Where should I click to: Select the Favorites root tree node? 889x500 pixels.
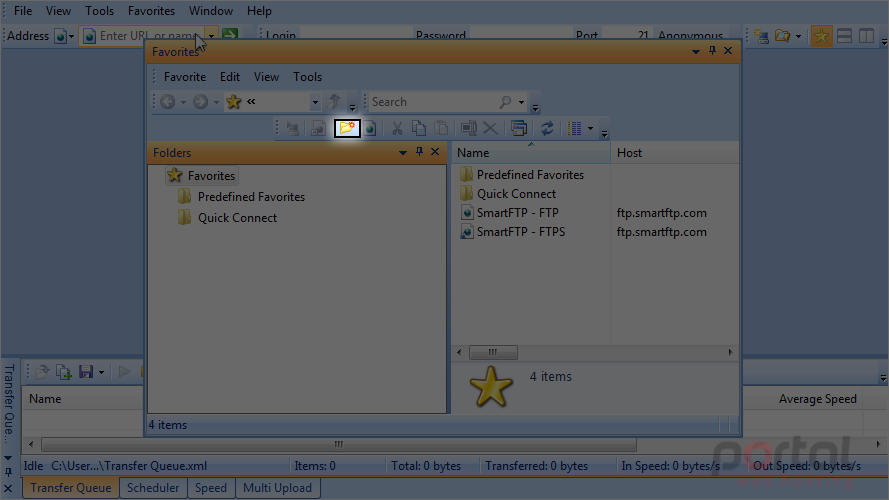click(202, 176)
